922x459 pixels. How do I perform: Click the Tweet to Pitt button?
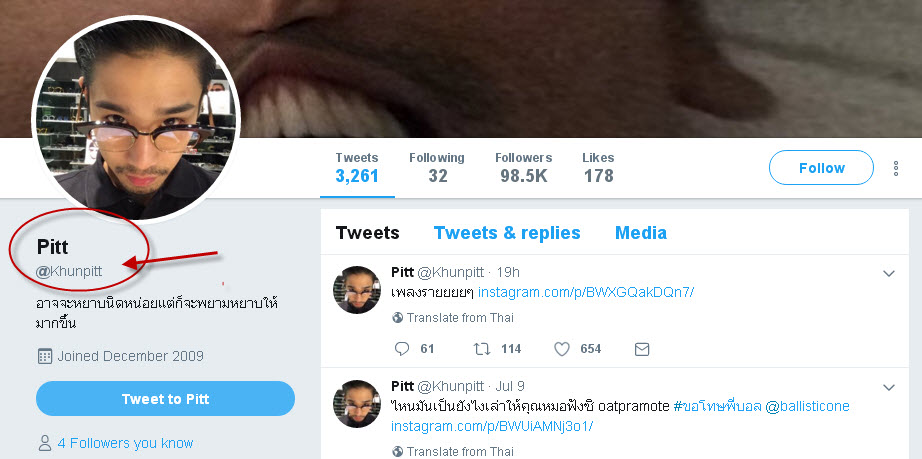point(165,399)
